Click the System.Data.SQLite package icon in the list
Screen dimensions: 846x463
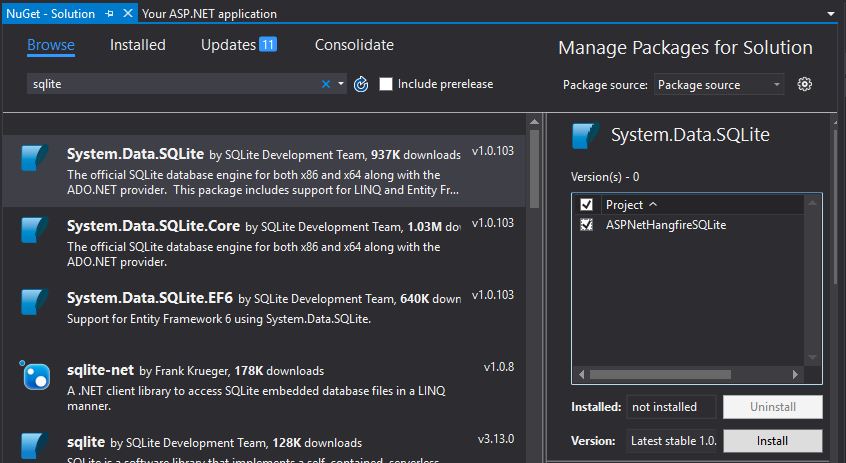pyautogui.click(x=35, y=158)
